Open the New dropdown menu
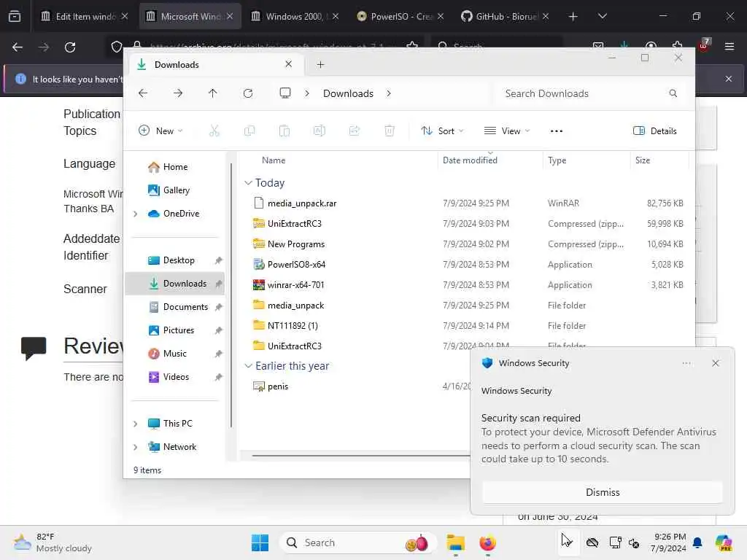Viewport: 747px width, 560px height. pyautogui.click(x=160, y=131)
